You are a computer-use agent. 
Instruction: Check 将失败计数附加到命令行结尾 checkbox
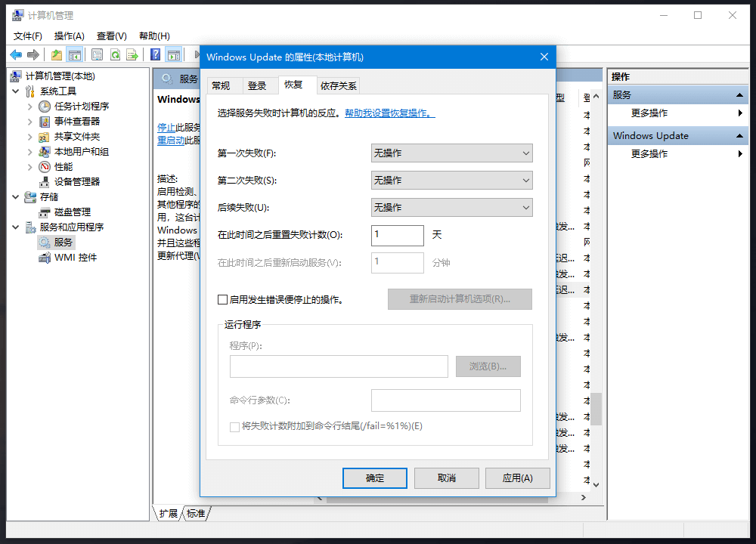click(x=235, y=427)
